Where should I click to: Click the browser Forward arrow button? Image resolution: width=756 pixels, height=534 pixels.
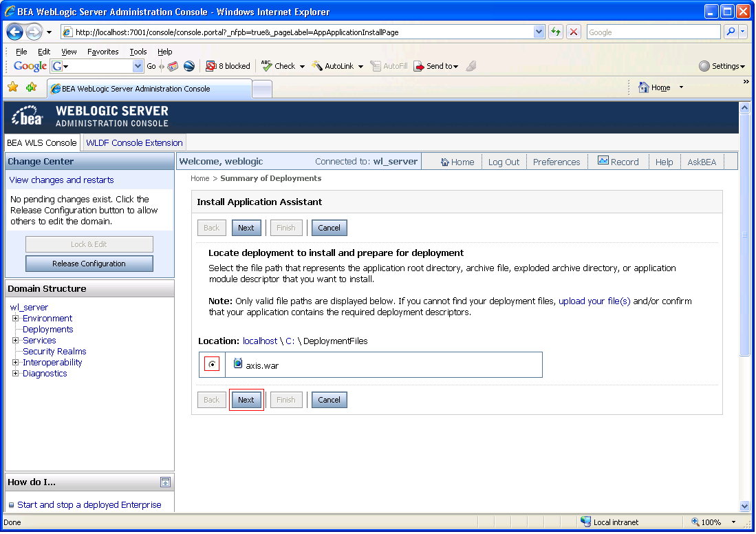[34, 32]
